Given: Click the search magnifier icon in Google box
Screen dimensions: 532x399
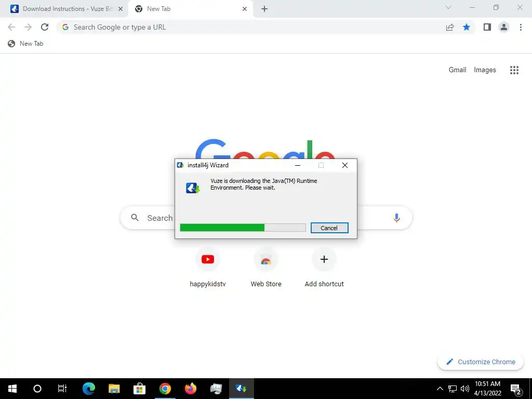Looking at the screenshot, I should click(135, 218).
